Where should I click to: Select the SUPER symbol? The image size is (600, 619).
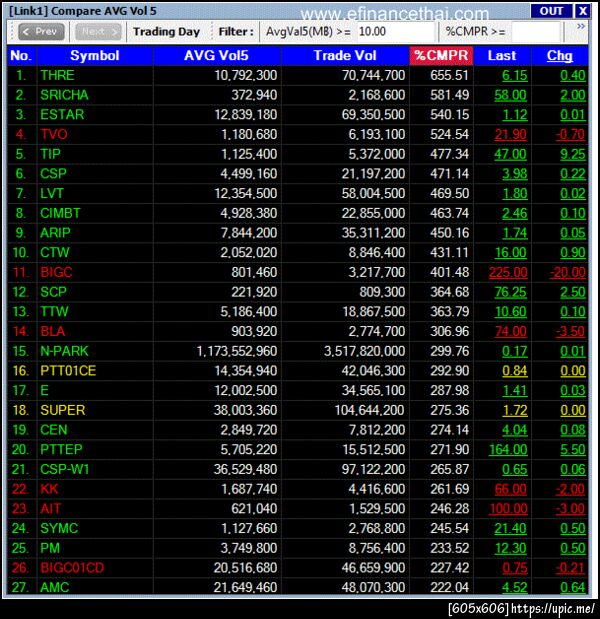[x=62, y=411]
